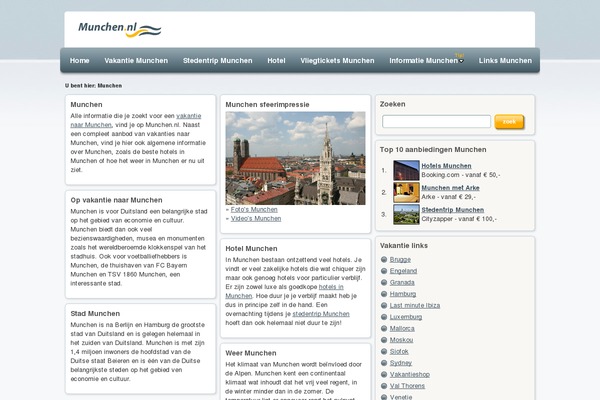Open the Moskou vakantie link

point(401,340)
